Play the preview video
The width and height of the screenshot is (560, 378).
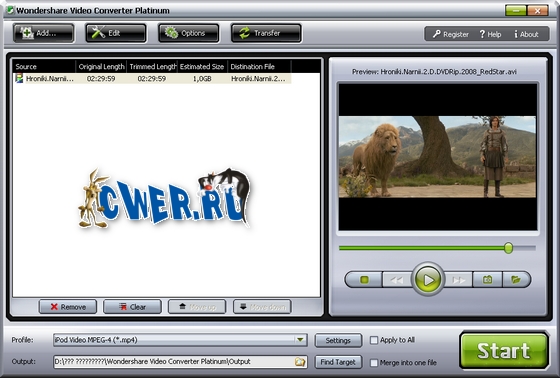tap(428, 279)
